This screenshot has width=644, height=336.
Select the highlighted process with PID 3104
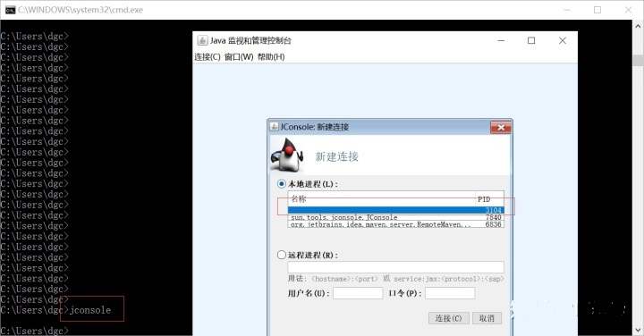click(396, 210)
